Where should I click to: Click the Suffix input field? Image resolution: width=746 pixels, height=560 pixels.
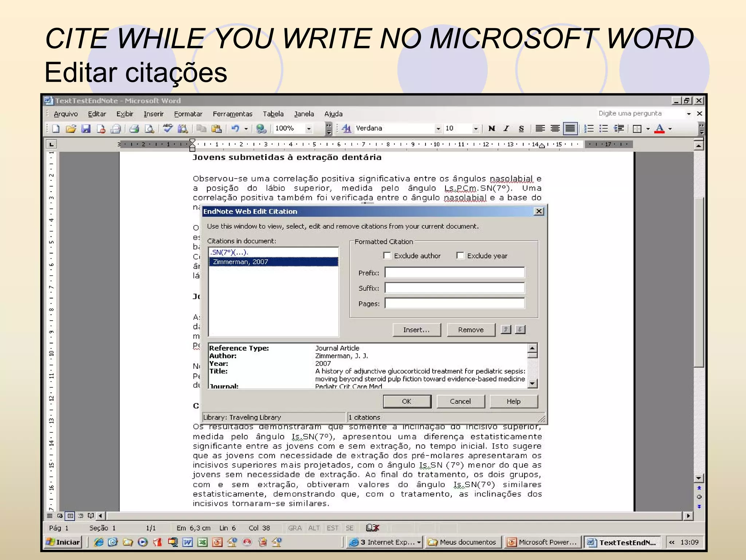click(x=455, y=288)
